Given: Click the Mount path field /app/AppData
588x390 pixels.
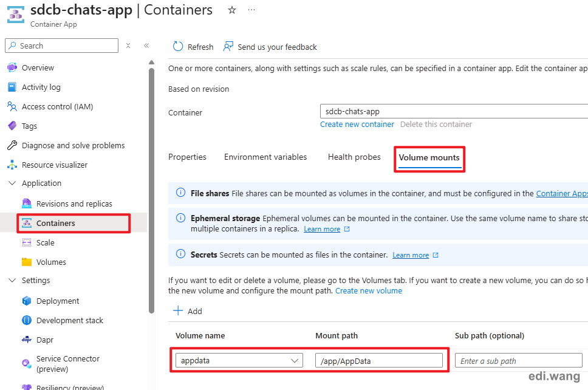Looking at the screenshot, I should 379,361.
